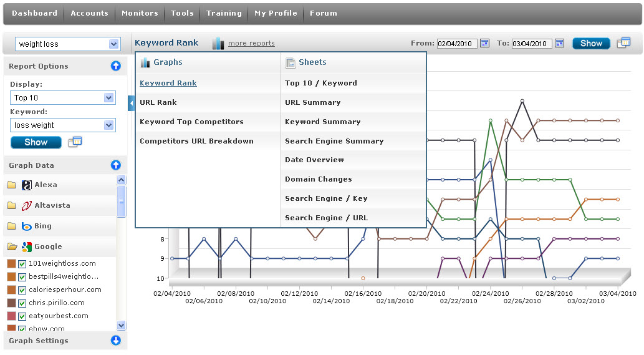Uncheck the 101weightloss.com checkbox
The height and width of the screenshot is (355, 644).
coord(22,263)
